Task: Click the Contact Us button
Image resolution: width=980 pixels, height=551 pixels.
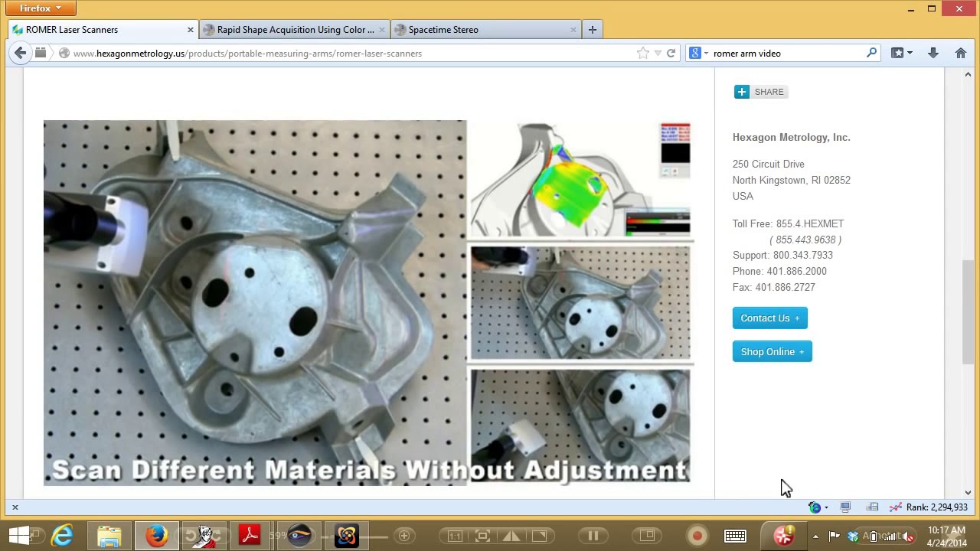Action: 769,318
